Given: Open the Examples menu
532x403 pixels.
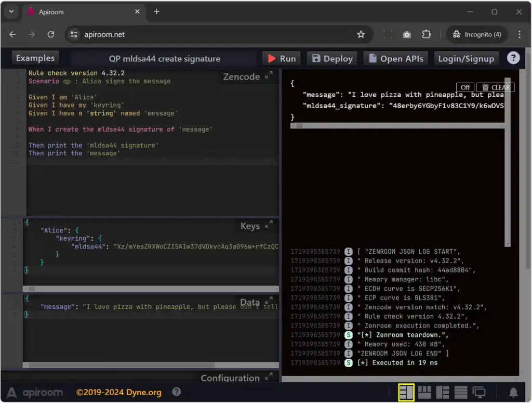Looking at the screenshot, I should pos(35,58).
